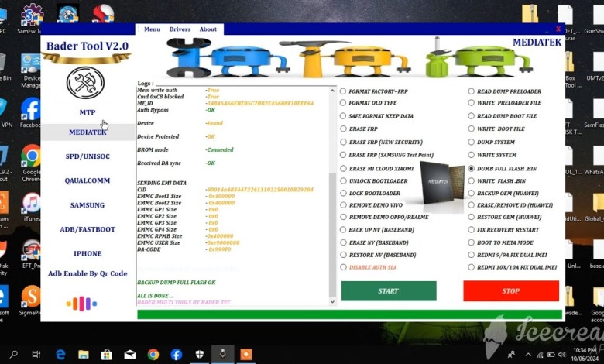This screenshot has width=604, height=364.
Task: Select the FORMAT FACTORY+FRP radio option
Action: (x=344, y=91)
